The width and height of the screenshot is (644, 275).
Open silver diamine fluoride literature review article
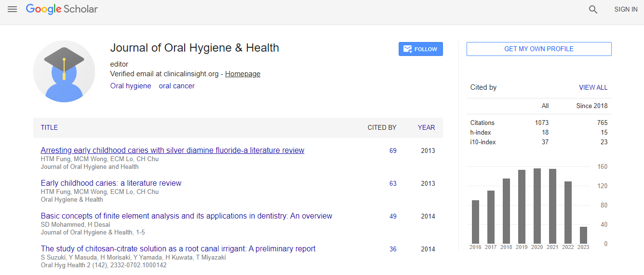coord(173,151)
